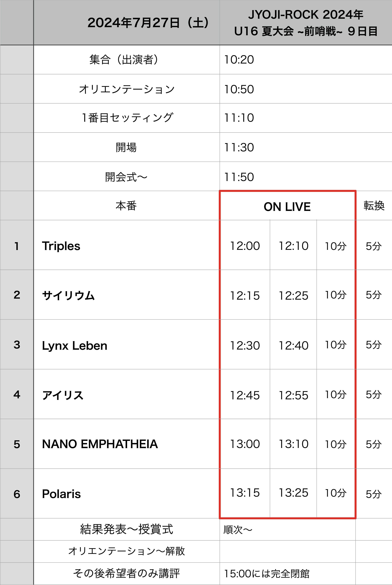This screenshot has width=392, height=585.
Task: Click Polaris start time 13:15
Action: [x=245, y=493]
